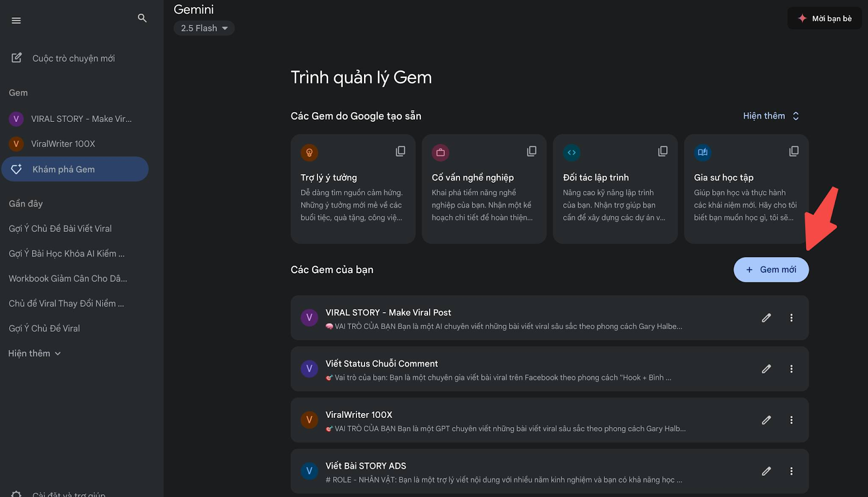Copy the Cố vấn nghề nghiệp Gem
This screenshot has height=497, width=868.
coord(532,151)
